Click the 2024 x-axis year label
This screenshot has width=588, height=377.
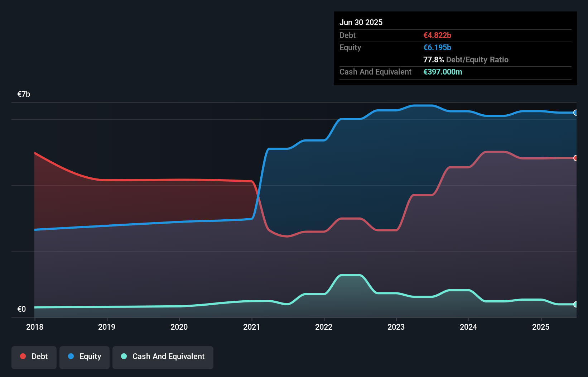click(x=468, y=327)
